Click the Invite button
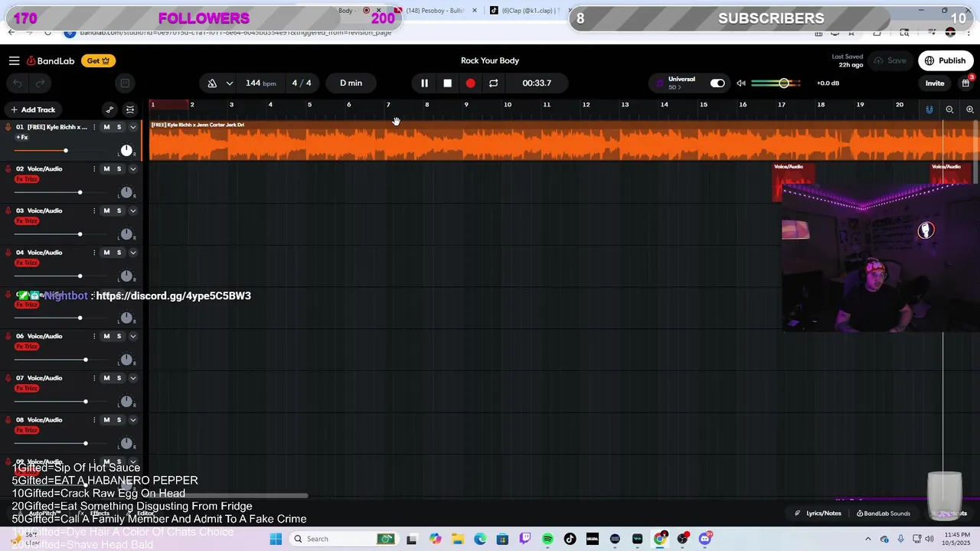 (x=935, y=83)
